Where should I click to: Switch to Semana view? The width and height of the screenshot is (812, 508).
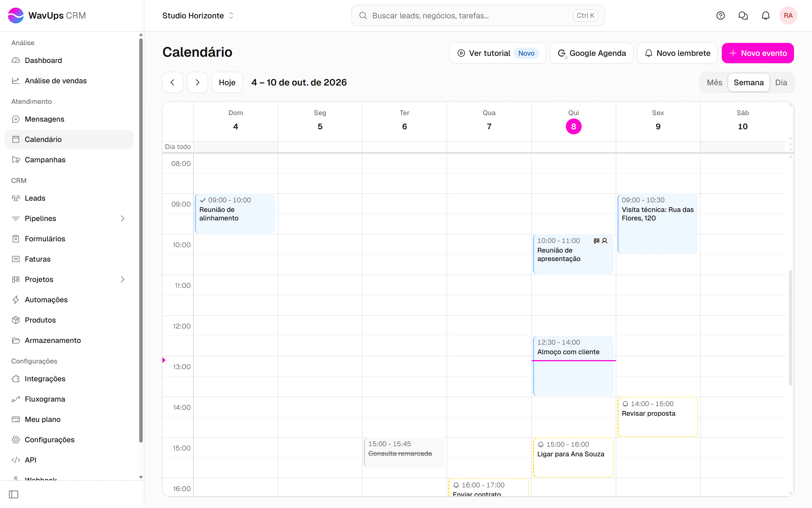pos(749,82)
